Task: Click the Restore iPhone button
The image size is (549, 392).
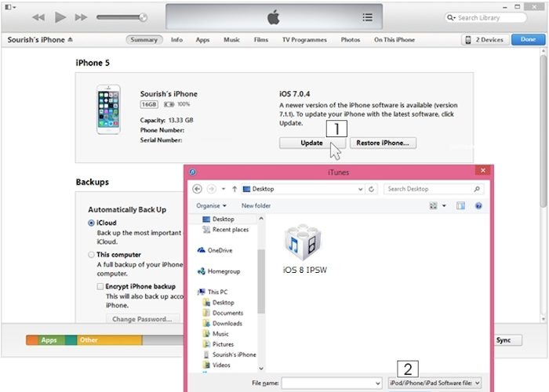Action: 383,143
